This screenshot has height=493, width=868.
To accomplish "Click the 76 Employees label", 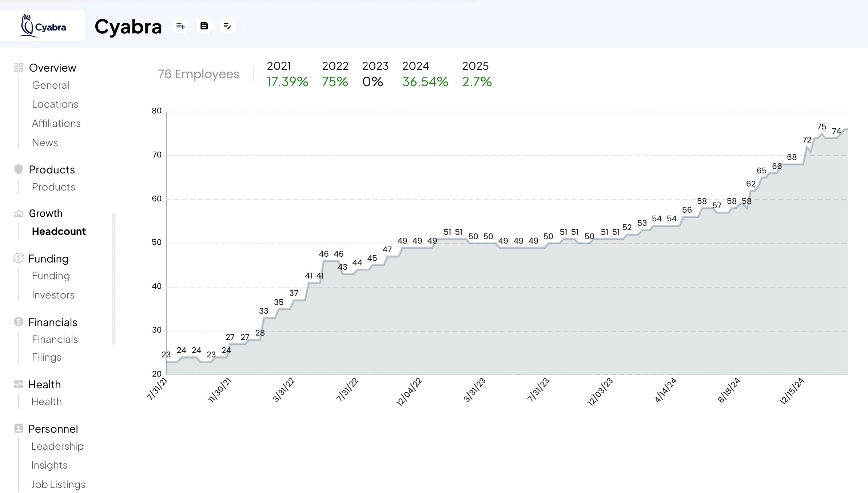I will (x=199, y=74).
